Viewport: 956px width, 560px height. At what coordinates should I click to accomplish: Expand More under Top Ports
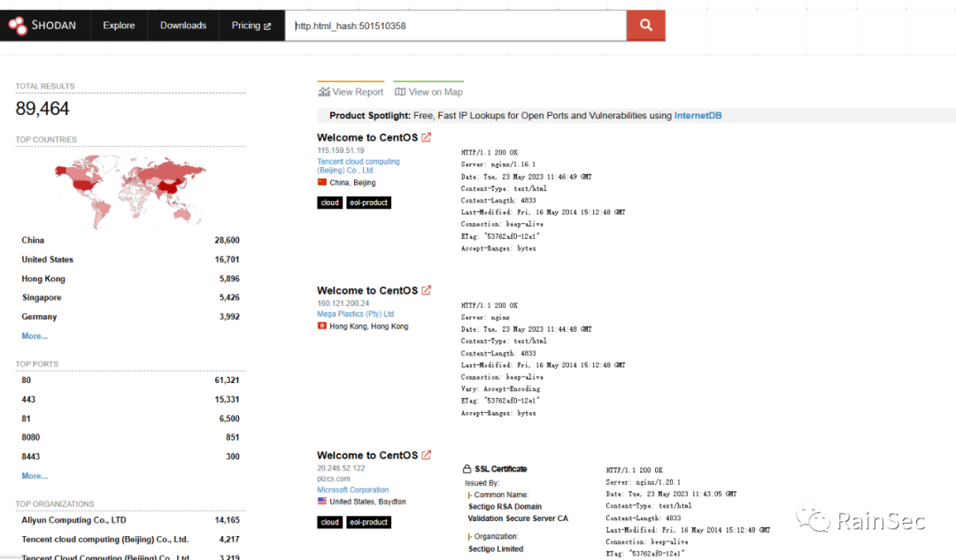point(35,476)
